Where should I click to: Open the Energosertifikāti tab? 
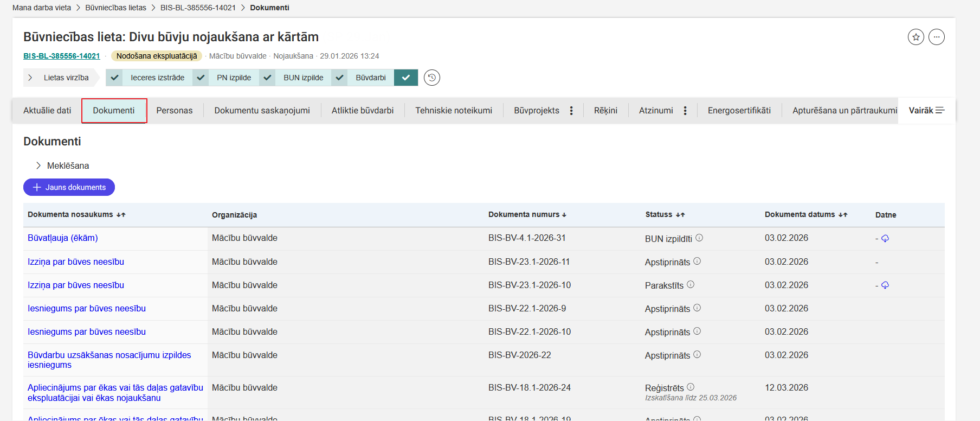point(739,111)
